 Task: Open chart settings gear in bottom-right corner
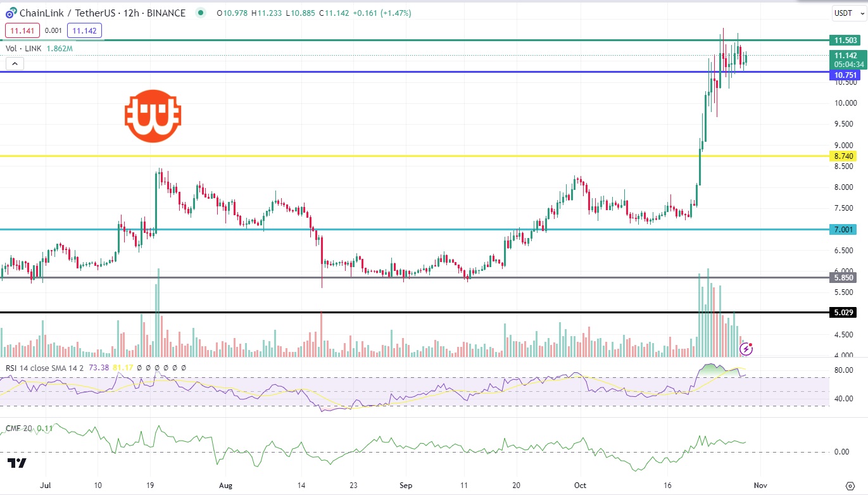[850, 486]
